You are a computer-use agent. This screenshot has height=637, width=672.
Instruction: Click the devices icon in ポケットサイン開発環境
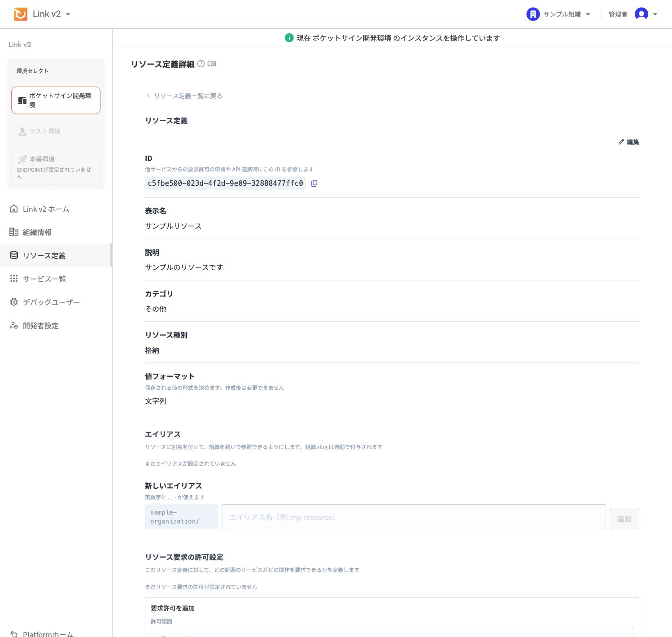point(22,100)
